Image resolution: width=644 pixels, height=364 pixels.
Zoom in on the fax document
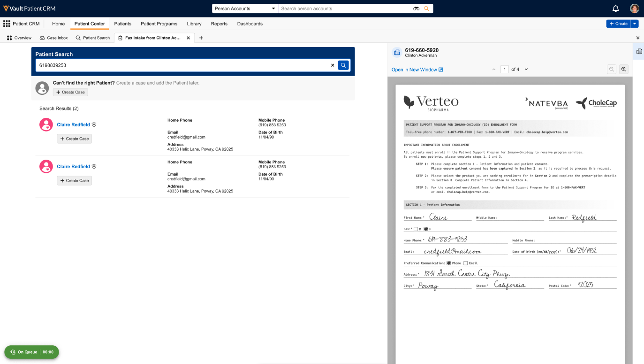623,70
